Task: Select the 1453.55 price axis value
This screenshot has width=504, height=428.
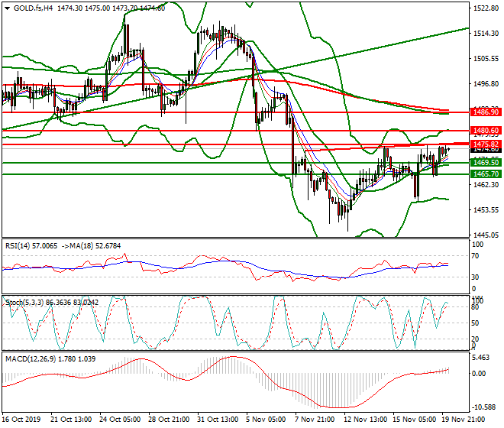Action: click(x=486, y=210)
